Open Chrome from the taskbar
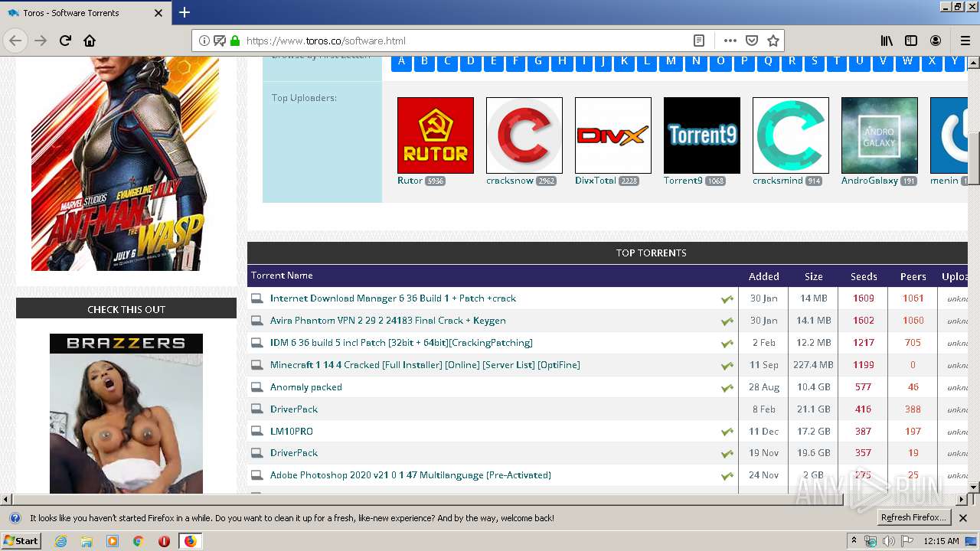The height and width of the screenshot is (551, 980). [138, 541]
